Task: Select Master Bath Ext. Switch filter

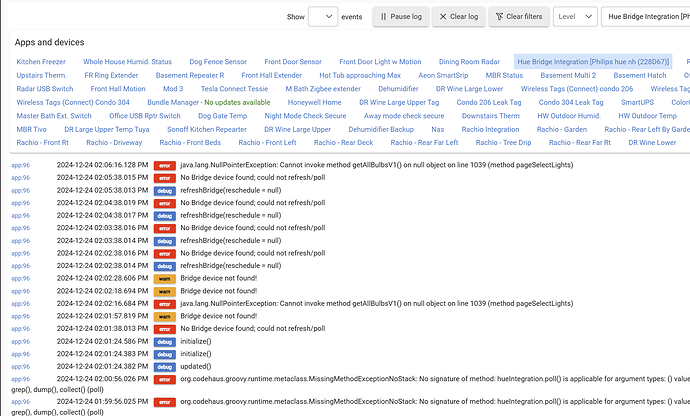Action: tap(54, 116)
